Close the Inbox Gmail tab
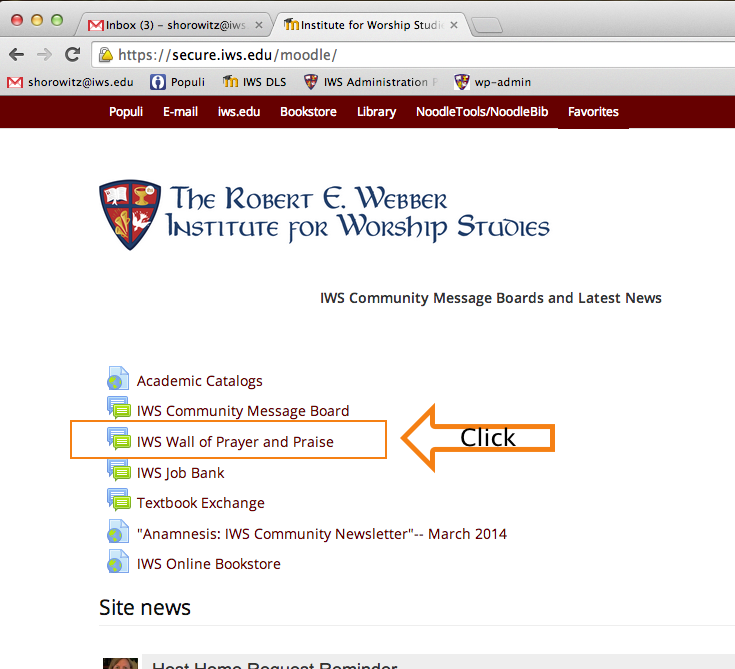Image resolution: width=735 pixels, height=669 pixels. (259, 25)
